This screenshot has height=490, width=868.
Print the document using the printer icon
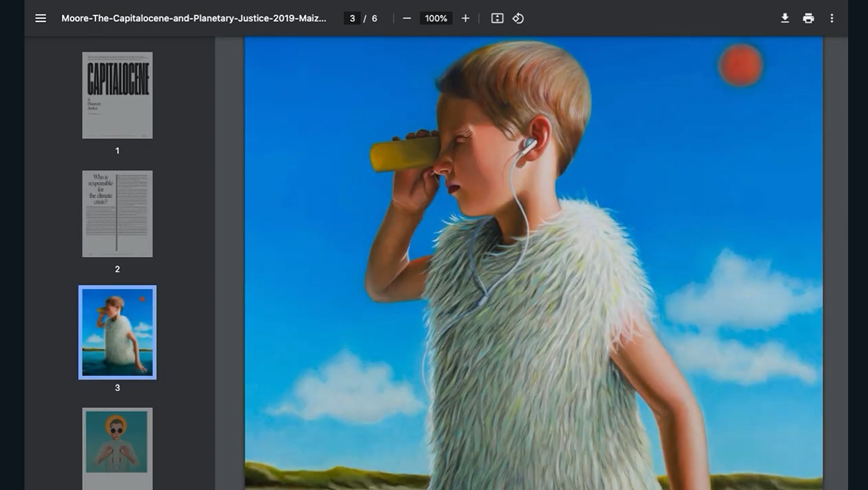(808, 18)
